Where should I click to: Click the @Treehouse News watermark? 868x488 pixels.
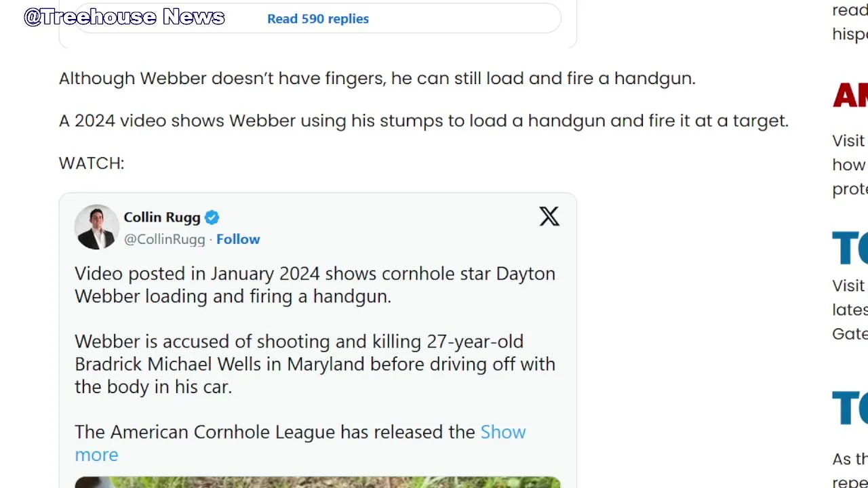pos(124,17)
